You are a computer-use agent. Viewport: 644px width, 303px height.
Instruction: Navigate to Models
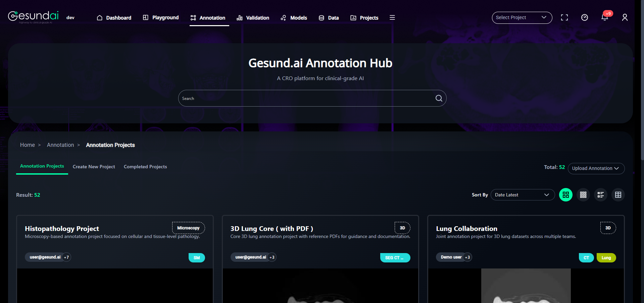[x=294, y=18]
